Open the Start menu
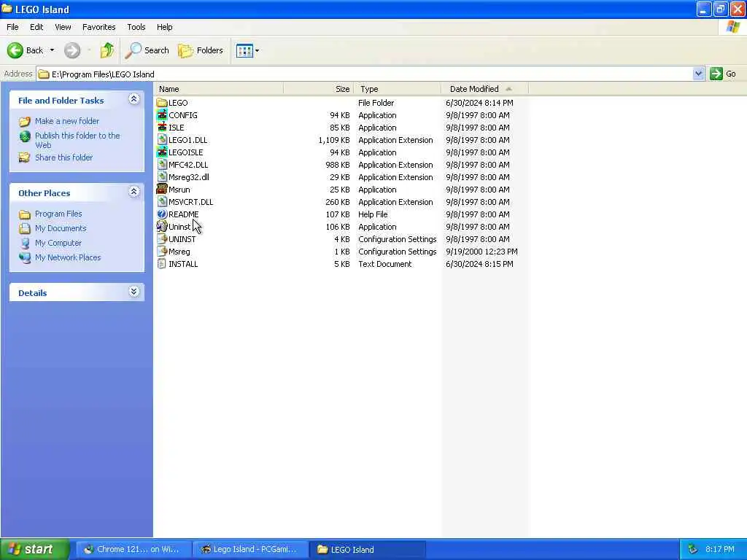 (35, 549)
